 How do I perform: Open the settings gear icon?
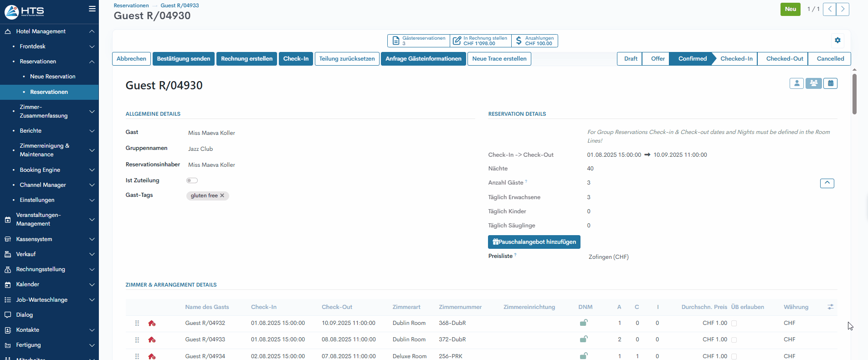pyautogui.click(x=837, y=40)
